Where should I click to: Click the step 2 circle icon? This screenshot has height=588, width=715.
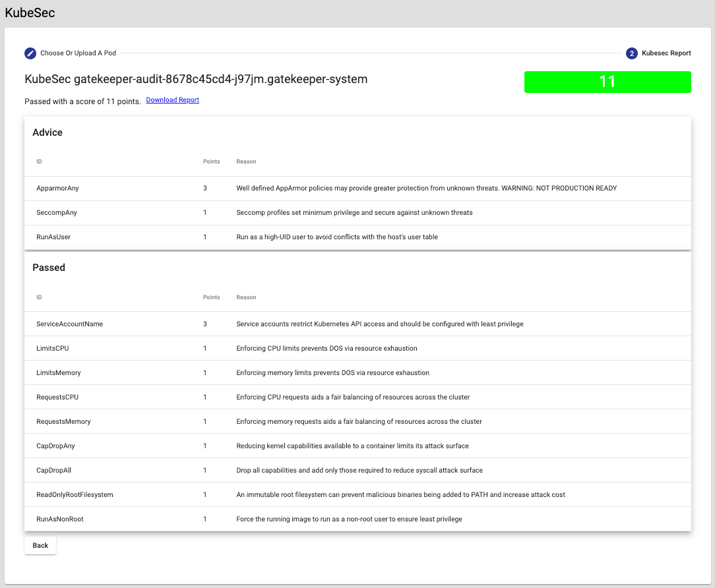tap(632, 53)
